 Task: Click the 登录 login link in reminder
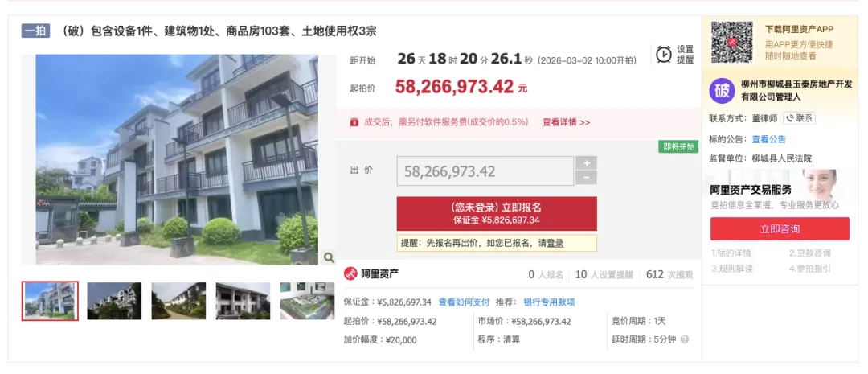555,243
